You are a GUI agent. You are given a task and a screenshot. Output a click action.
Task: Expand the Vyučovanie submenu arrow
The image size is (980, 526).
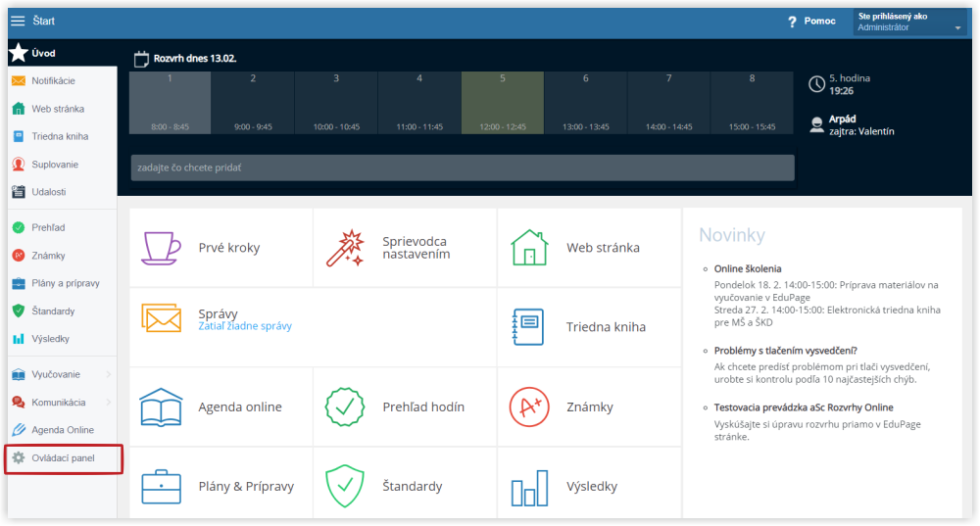click(109, 374)
